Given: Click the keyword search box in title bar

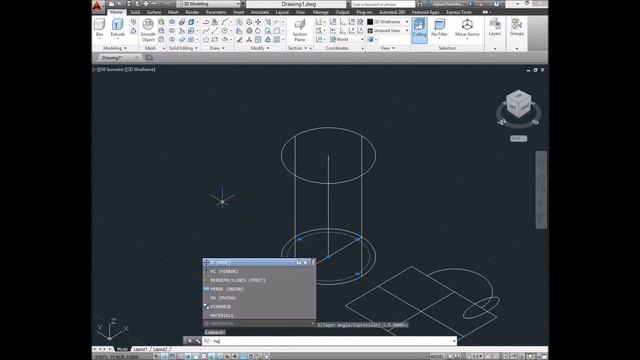Looking at the screenshot, I should [x=383, y=4].
